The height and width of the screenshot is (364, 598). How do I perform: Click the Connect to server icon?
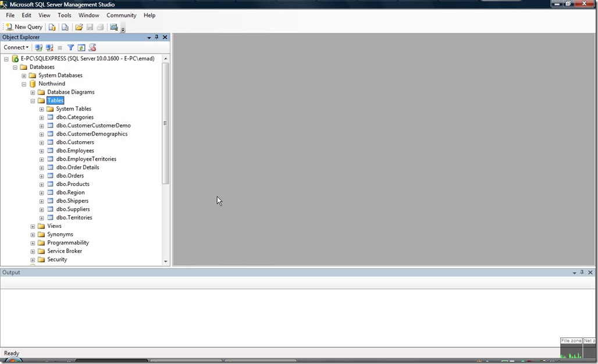[38, 47]
